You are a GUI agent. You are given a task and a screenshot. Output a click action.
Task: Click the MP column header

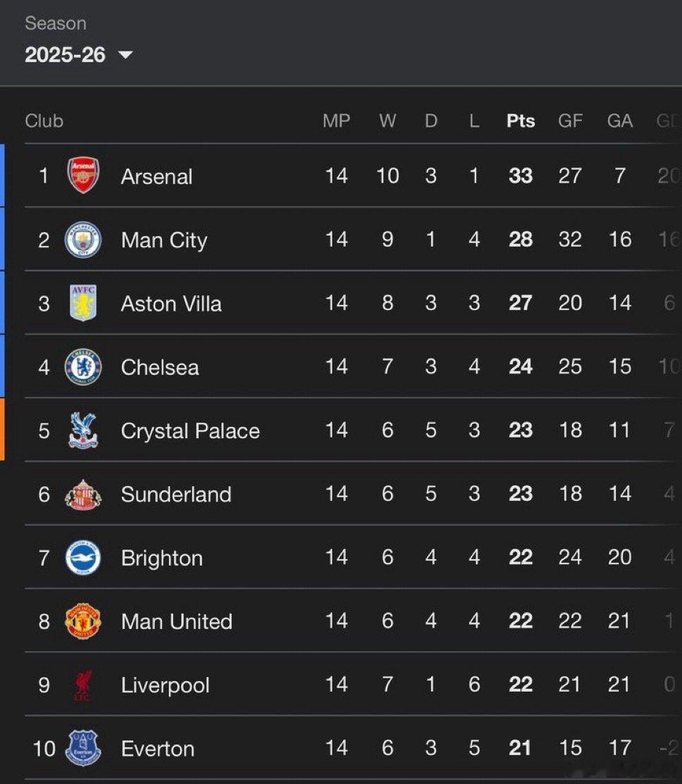(x=336, y=121)
